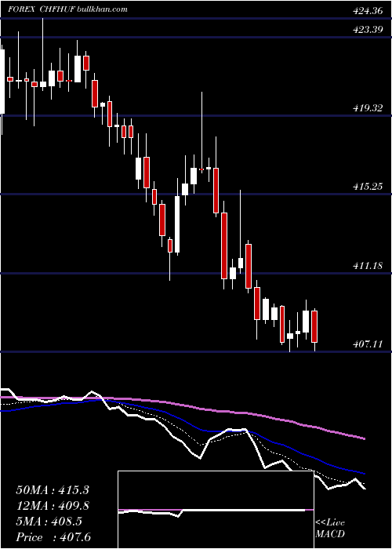392x549 pixels.
Task: Click the 5MA : 408.5 readout
Action: click(x=49, y=522)
